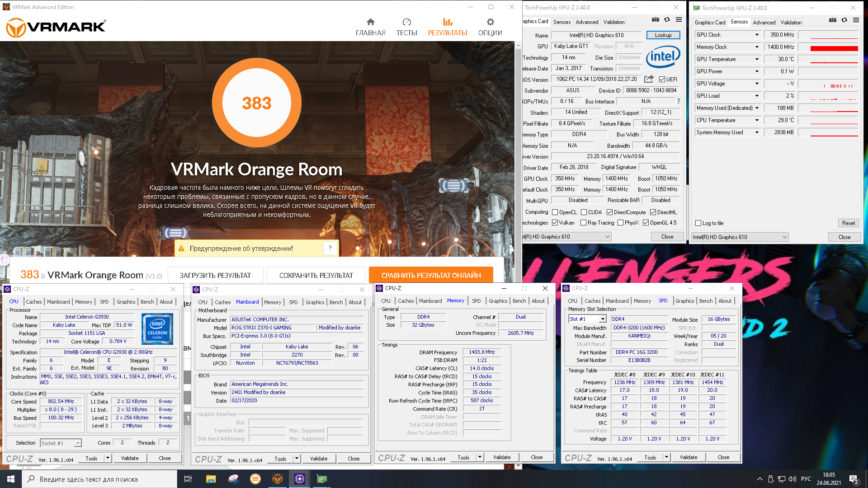This screenshot has width=868, height=488.
Task: Open VRMark results (РЕЗУЛЬТАТЫ) chart icon
Action: [x=448, y=22]
